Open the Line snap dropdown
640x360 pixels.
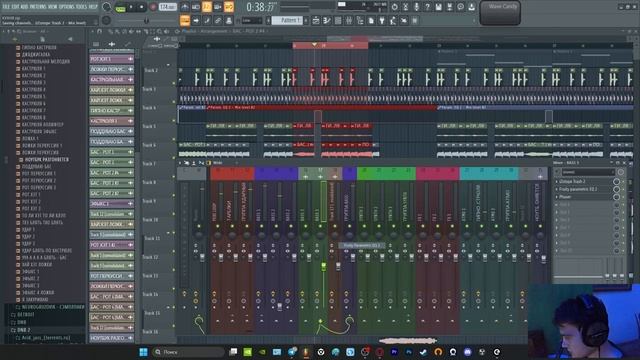pyautogui.click(x=251, y=20)
